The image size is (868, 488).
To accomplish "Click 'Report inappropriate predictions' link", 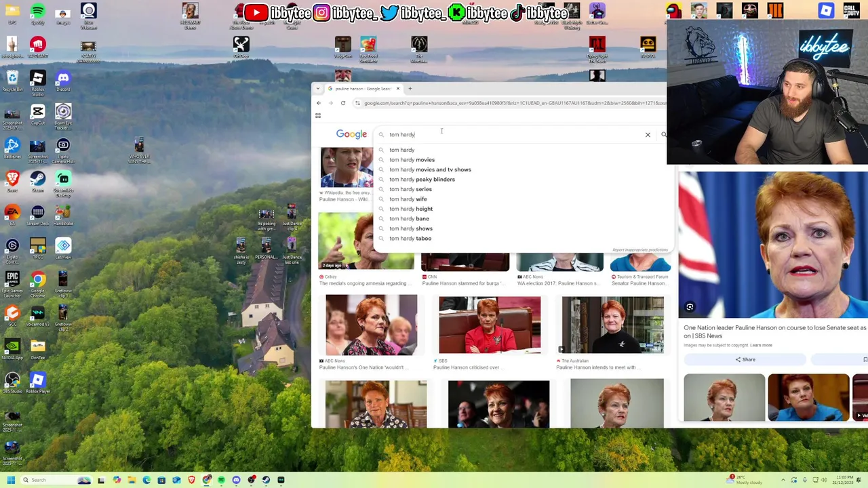I will click(x=640, y=250).
